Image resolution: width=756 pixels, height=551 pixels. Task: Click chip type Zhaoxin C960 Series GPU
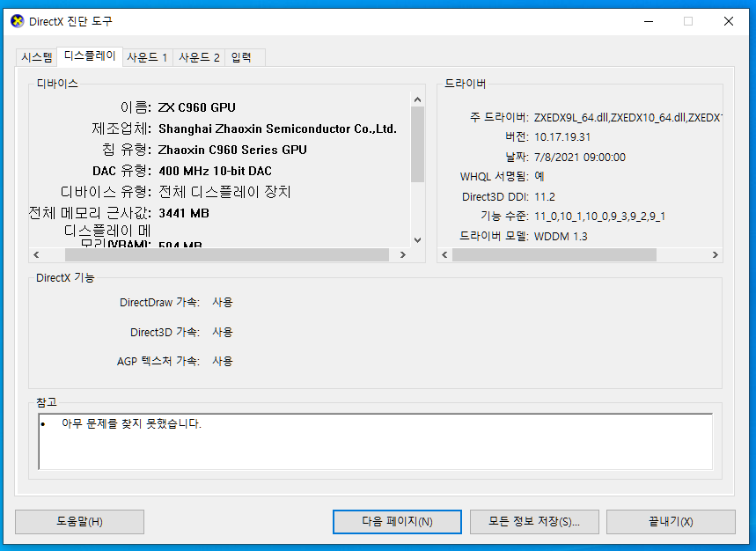click(x=232, y=150)
